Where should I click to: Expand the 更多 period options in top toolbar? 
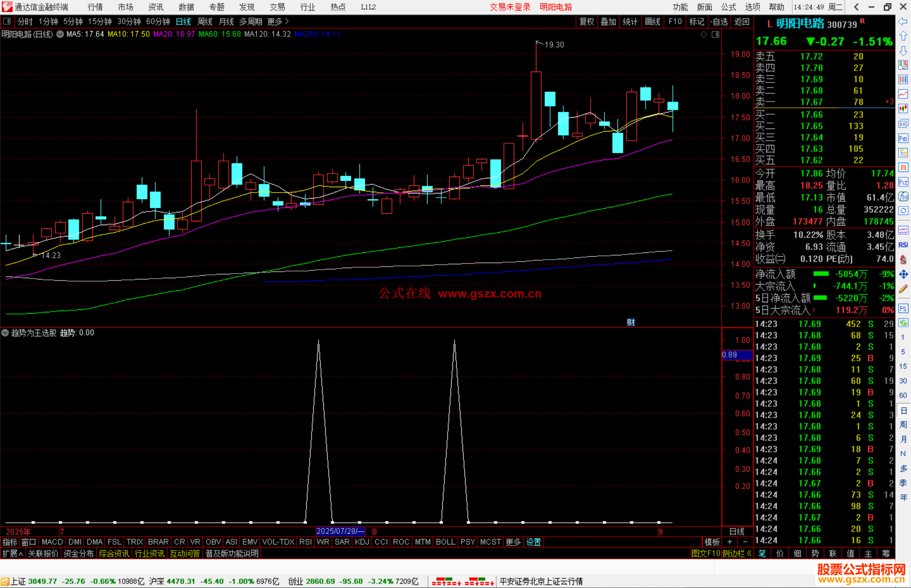[278, 21]
